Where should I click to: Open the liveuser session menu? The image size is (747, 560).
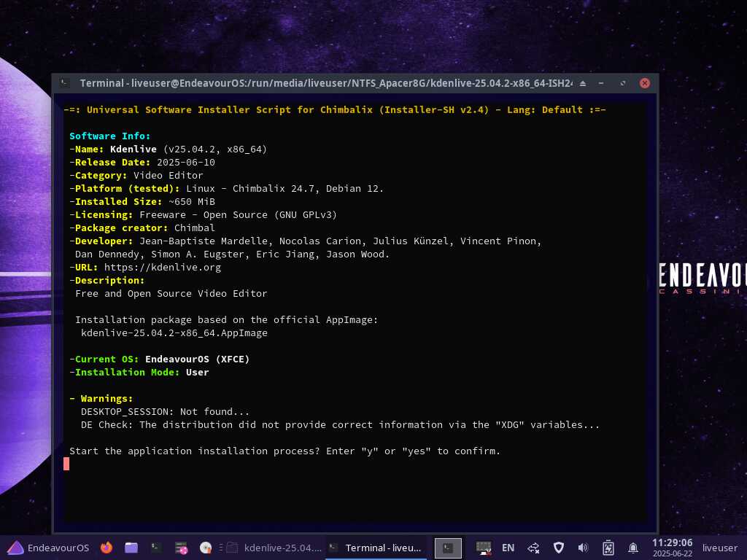(719, 548)
